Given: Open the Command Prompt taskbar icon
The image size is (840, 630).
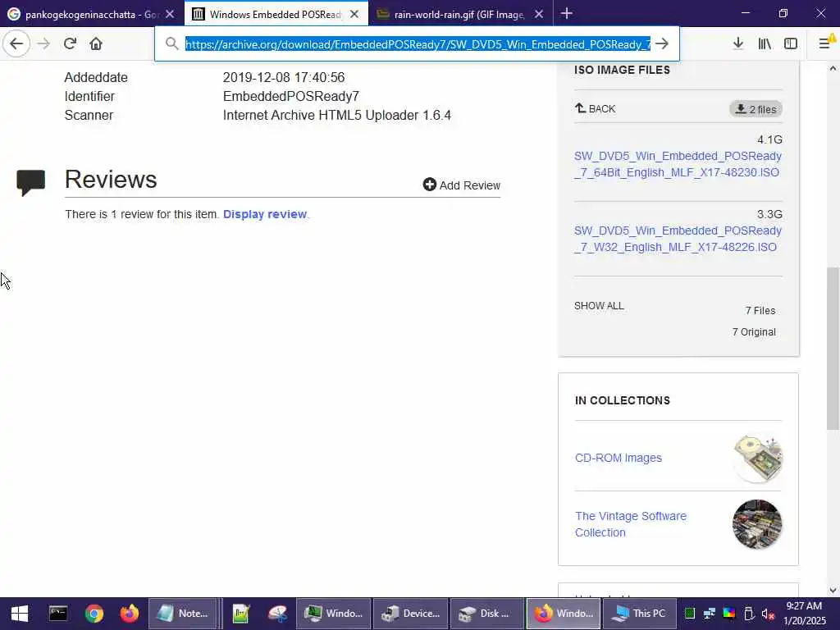Looking at the screenshot, I should click(58, 614).
